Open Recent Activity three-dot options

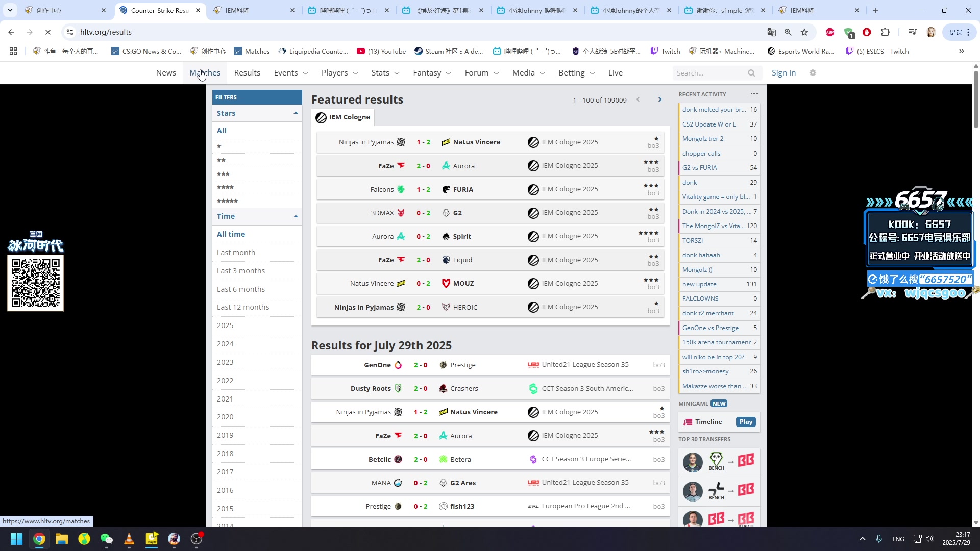click(x=754, y=94)
